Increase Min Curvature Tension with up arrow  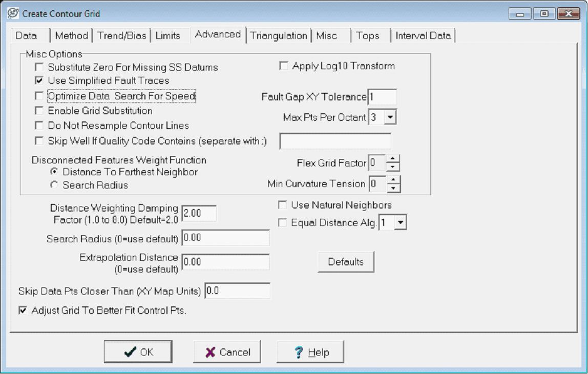[393, 180]
